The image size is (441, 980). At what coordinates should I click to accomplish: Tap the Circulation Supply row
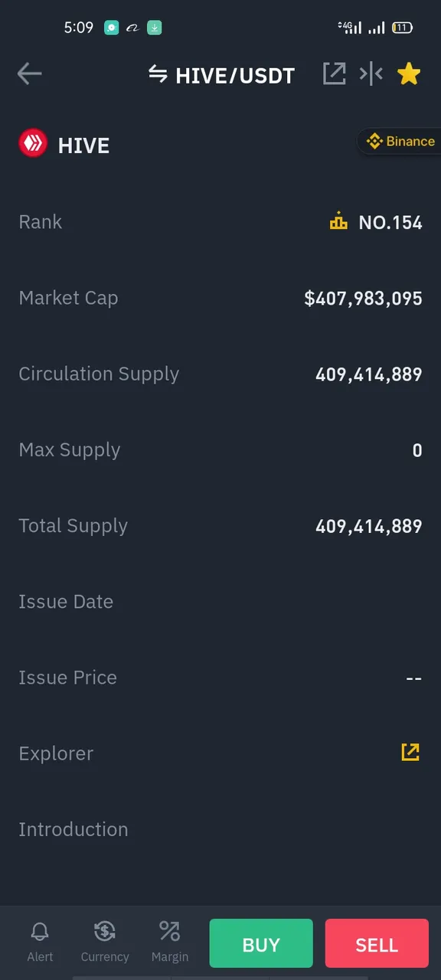pyautogui.click(x=220, y=374)
